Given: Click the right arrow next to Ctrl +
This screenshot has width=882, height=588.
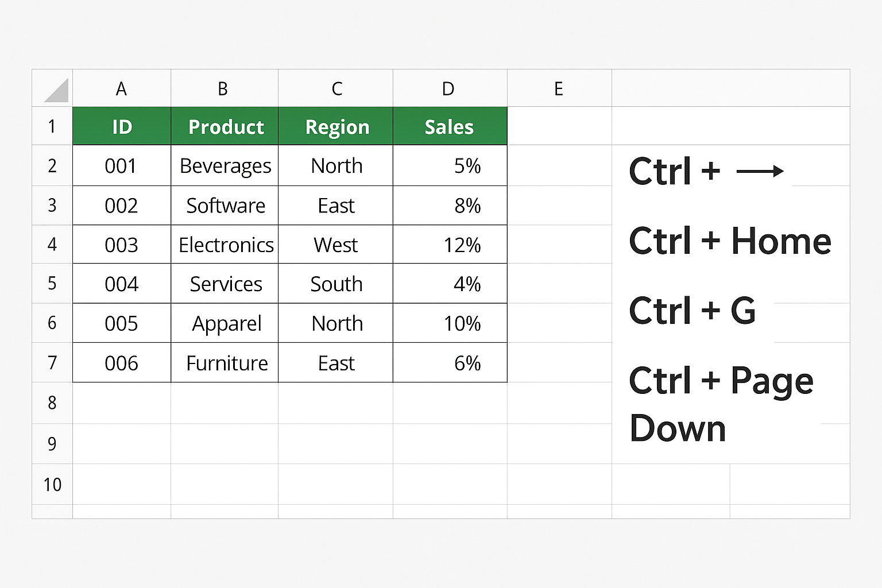Looking at the screenshot, I should coord(760,171).
